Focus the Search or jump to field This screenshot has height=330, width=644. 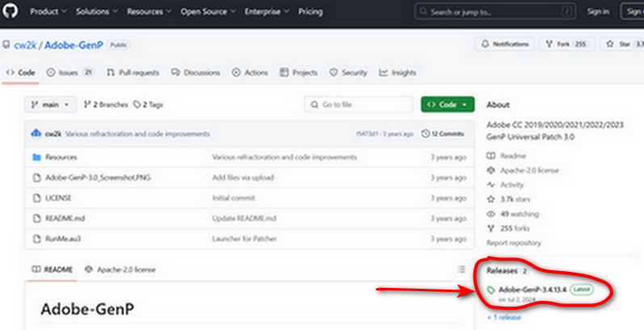pos(495,12)
